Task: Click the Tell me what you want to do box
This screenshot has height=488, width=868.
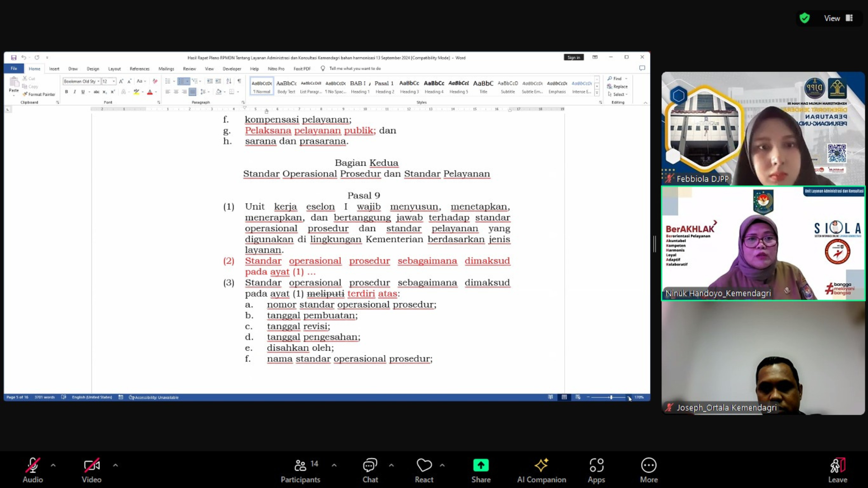Action: [351, 69]
